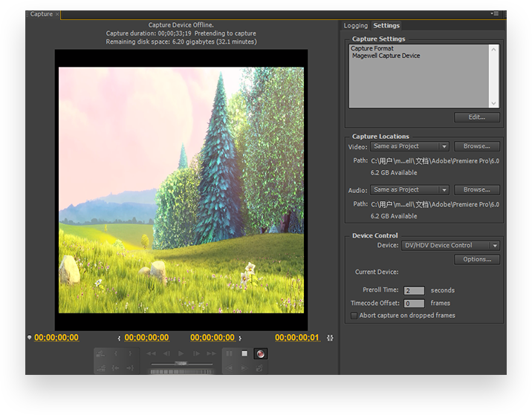Open the Capture panel menu icon
Screen dimensions: 532x415
click(495, 14)
